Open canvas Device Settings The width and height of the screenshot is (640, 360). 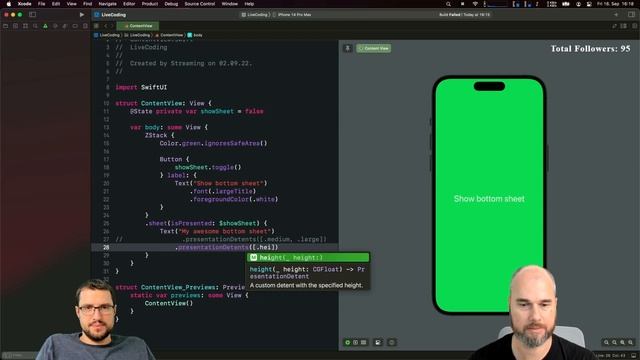click(x=378, y=342)
